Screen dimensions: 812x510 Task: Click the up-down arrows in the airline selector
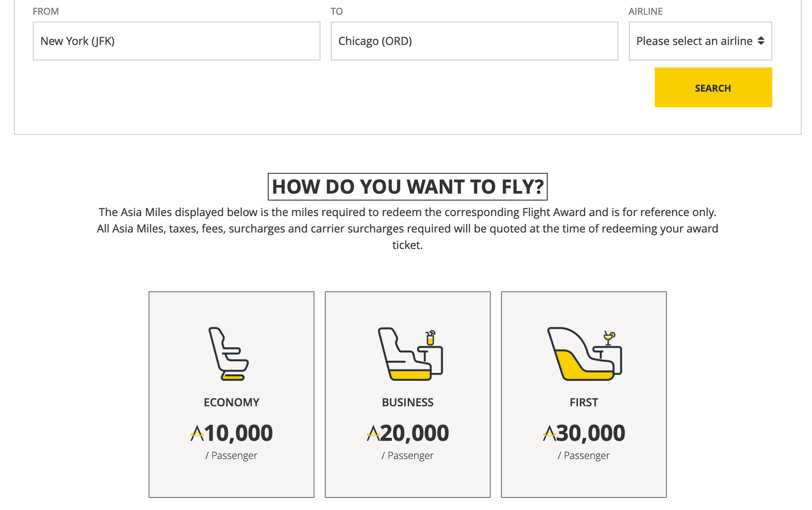[761, 41]
